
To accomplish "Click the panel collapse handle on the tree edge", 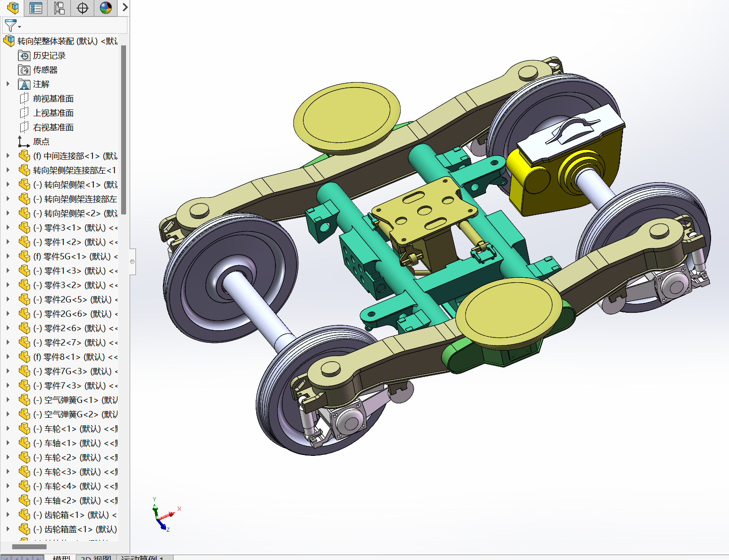I will click(132, 262).
